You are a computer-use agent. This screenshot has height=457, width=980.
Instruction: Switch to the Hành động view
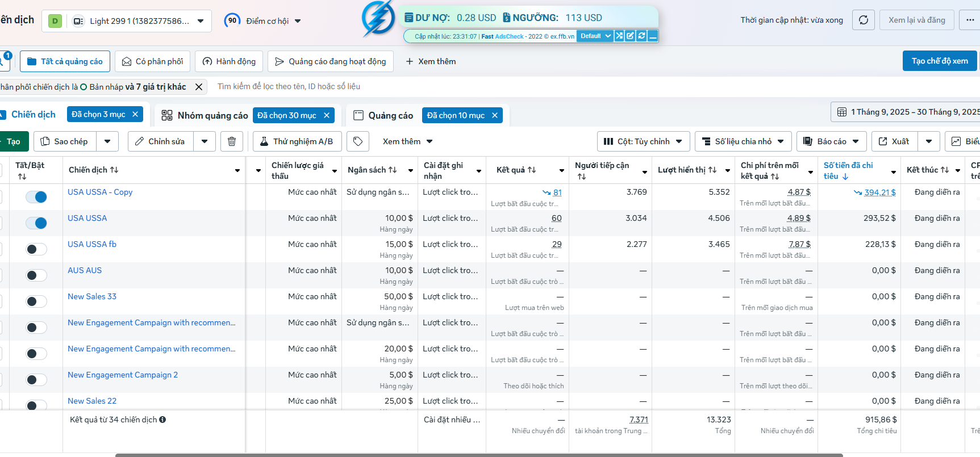click(x=229, y=61)
